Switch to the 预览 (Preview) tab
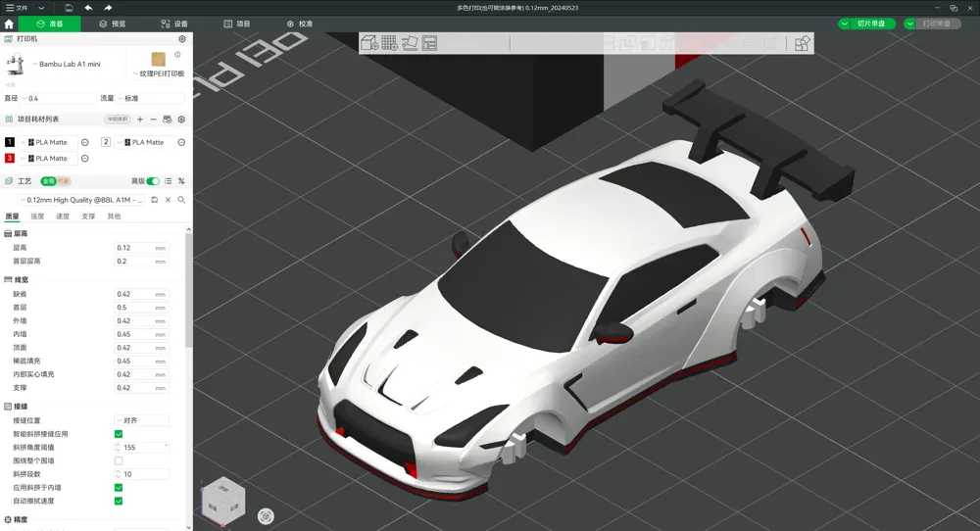 [112, 24]
